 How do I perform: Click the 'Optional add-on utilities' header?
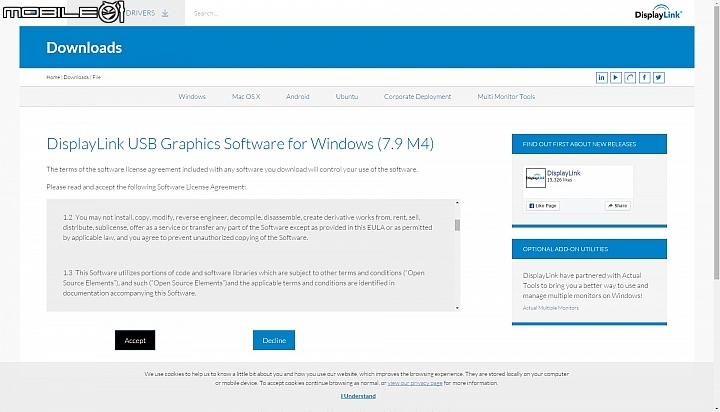[x=589, y=249]
